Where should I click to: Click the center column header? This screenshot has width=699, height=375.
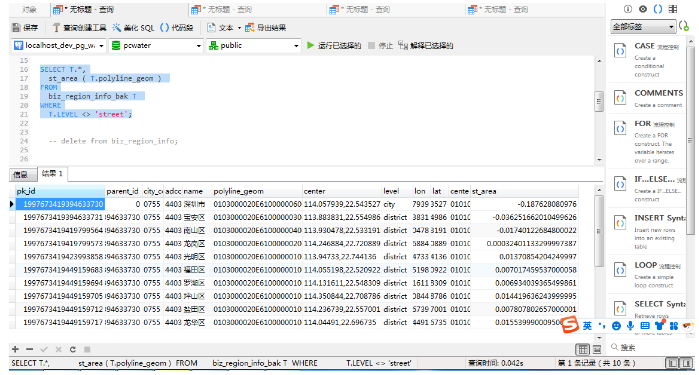coord(342,191)
